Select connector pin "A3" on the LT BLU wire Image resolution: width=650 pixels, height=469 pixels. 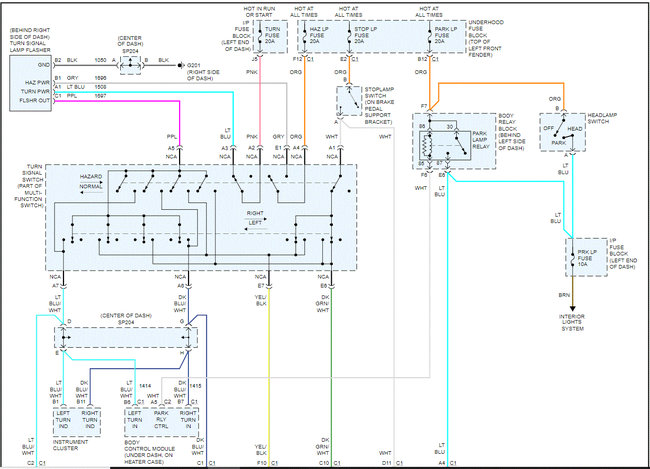pos(225,148)
